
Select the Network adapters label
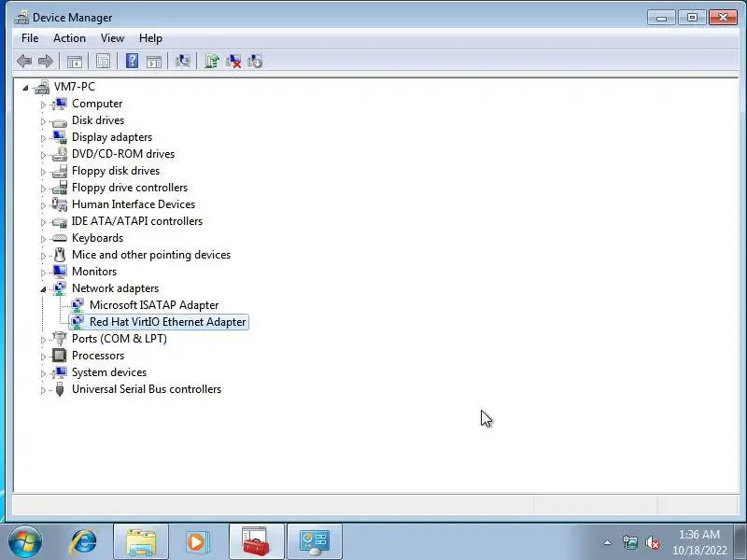[115, 288]
